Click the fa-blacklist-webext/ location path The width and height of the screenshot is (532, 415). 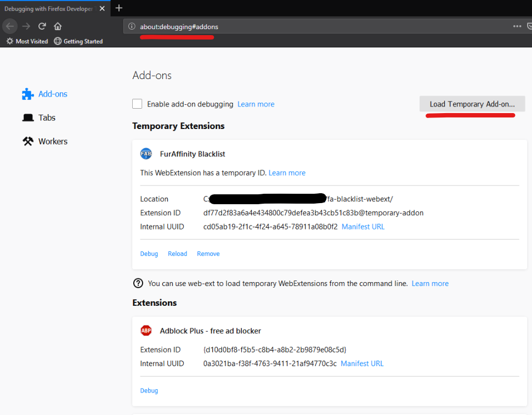click(x=360, y=199)
